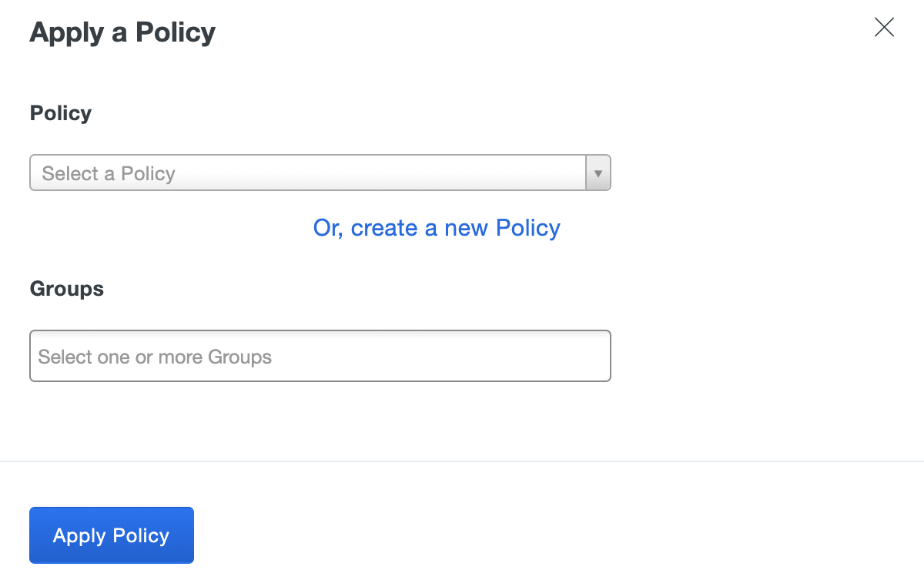Submit the form via Apply Policy
The height and width of the screenshot is (580, 924).
[x=111, y=535]
